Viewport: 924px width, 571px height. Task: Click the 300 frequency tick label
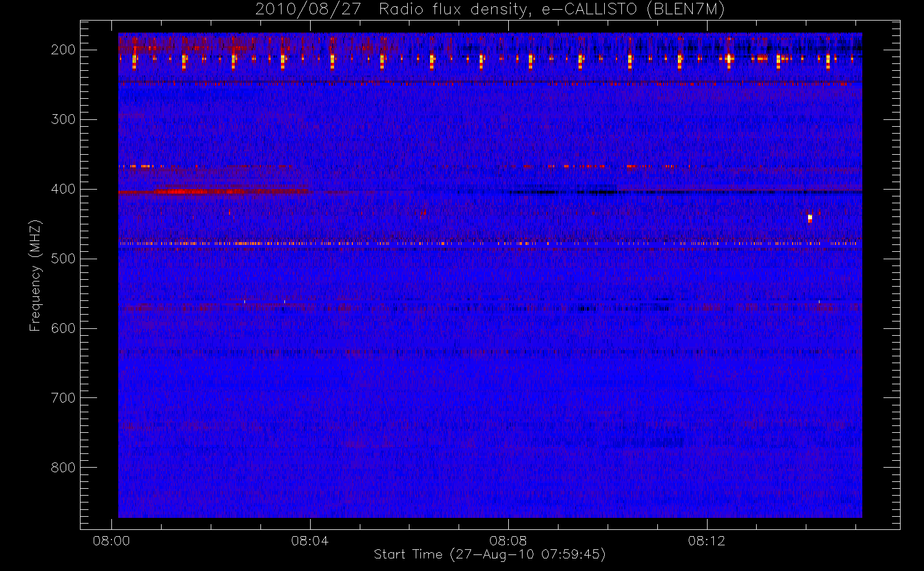click(x=63, y=119)
